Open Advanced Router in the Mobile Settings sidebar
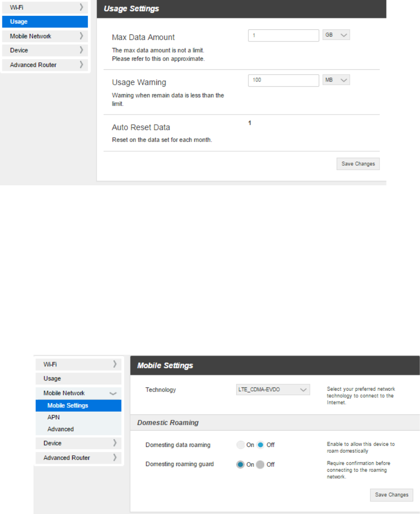Screen dimensions: 420x514 tap(79, 458)
